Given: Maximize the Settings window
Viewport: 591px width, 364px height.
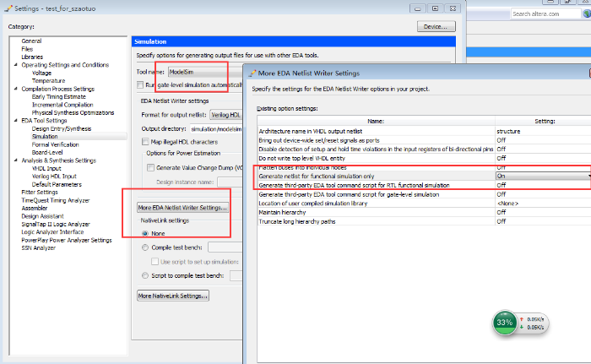Looking at the screenshot, I should pos(433,8).
